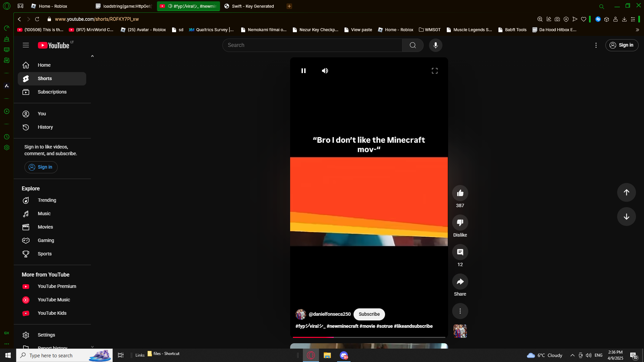Pause the playing Short
This screenshot has height=362, width=644.
click(x=304, y=71)
